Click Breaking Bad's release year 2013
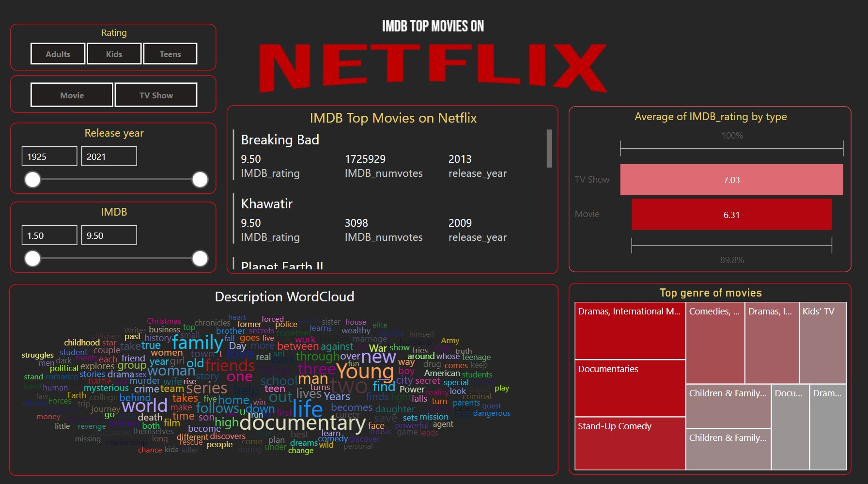The height and width of the screenshot is (484, 868). point(460,159)
